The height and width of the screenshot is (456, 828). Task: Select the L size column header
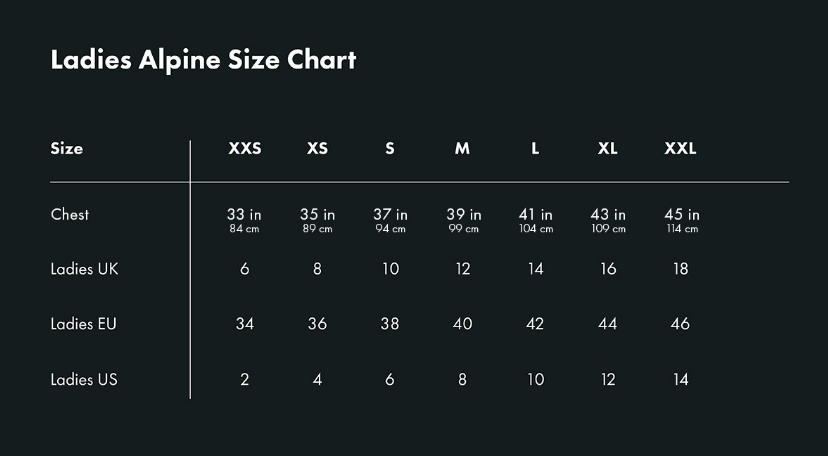point(535,148)
